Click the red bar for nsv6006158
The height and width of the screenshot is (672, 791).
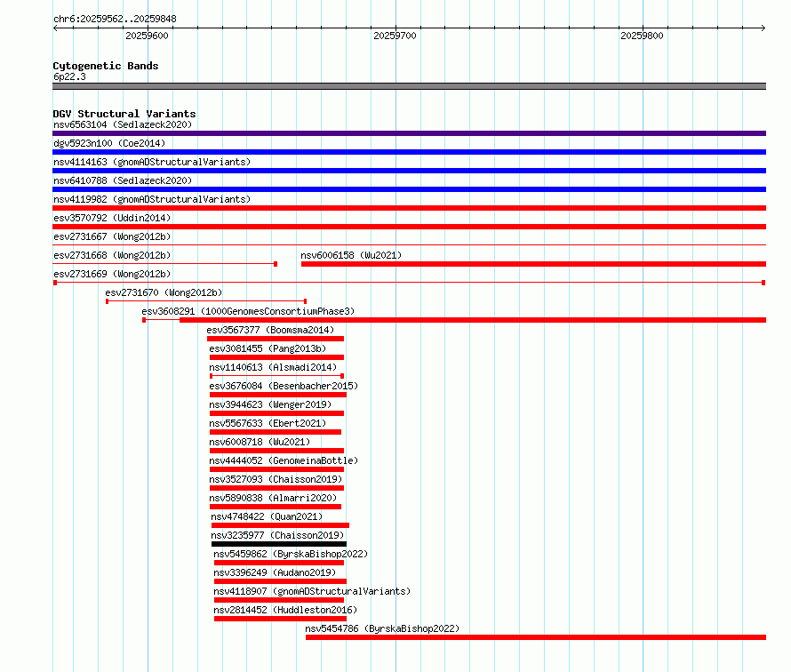534,264
